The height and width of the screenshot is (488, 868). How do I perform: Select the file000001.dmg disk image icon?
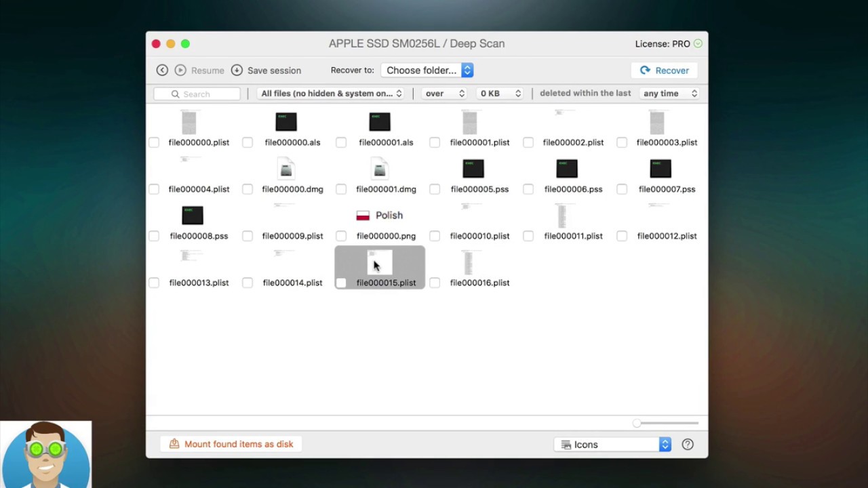(380, 169)
